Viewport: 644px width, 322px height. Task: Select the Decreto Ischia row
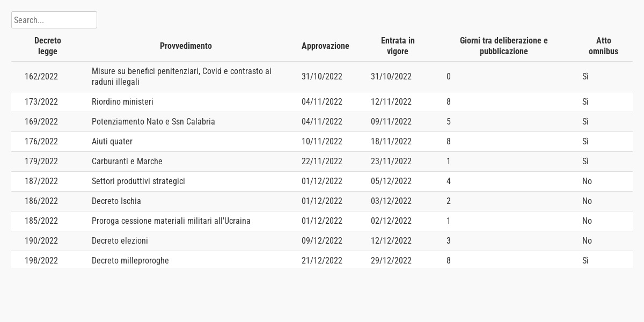116,201
